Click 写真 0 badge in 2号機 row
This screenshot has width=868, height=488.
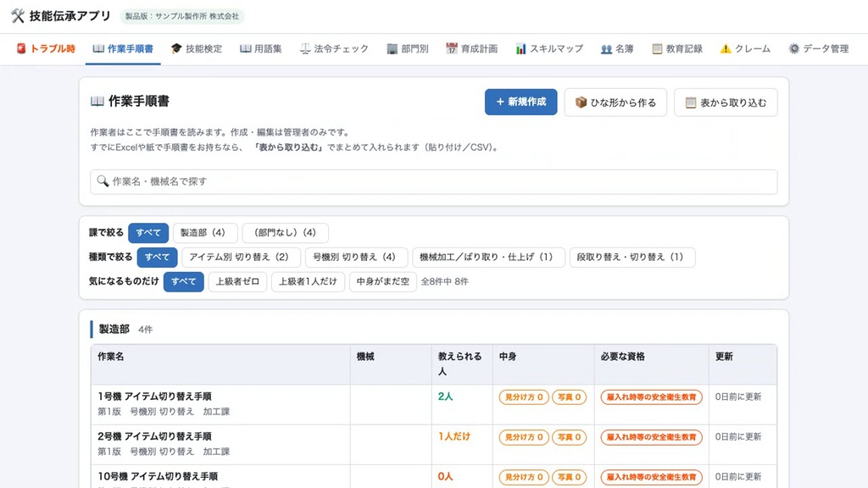point(569,436)
